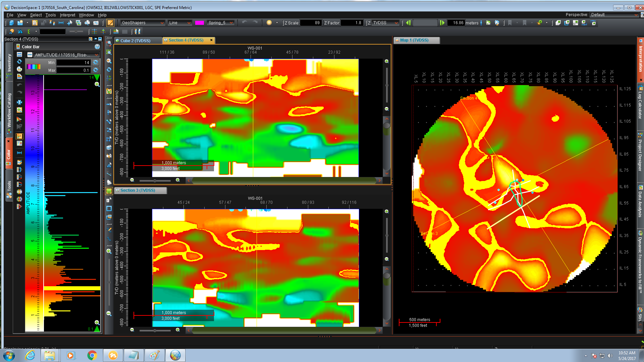Click the pencil interpretation edit icon

110,23
